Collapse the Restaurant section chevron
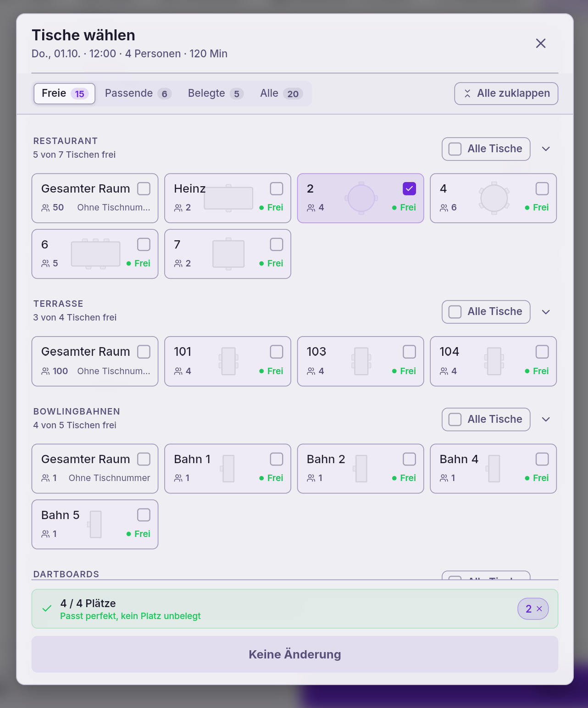The image size is (588, 708). click(546, 149)
